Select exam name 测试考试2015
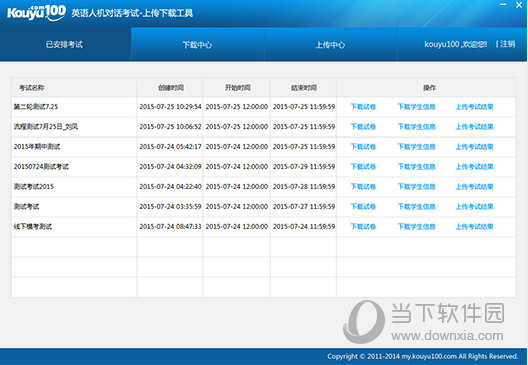This screenshot has height=365, width=528. [34, 187]
